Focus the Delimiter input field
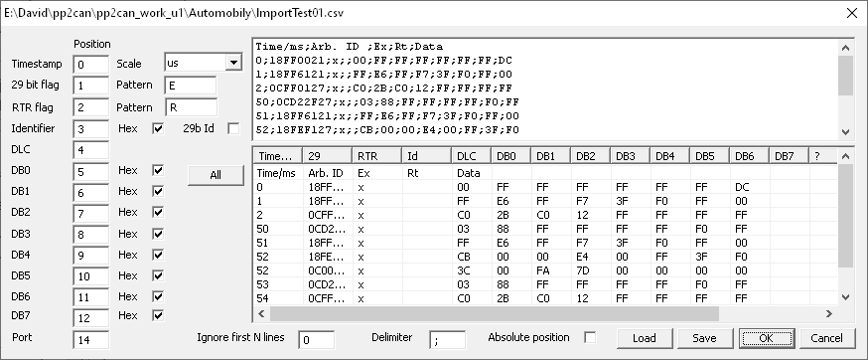The width and height of the screenshot is (868, 360). coord(447,339)
